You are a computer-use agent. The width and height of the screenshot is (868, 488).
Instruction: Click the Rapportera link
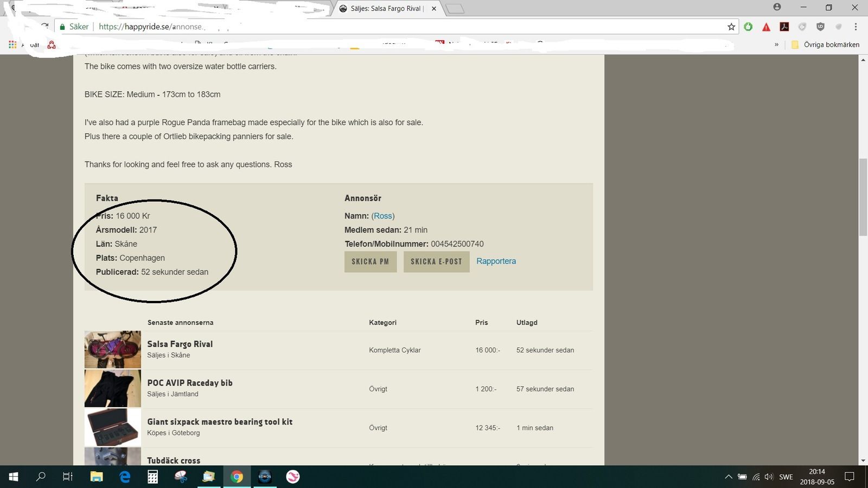[496, 261]
